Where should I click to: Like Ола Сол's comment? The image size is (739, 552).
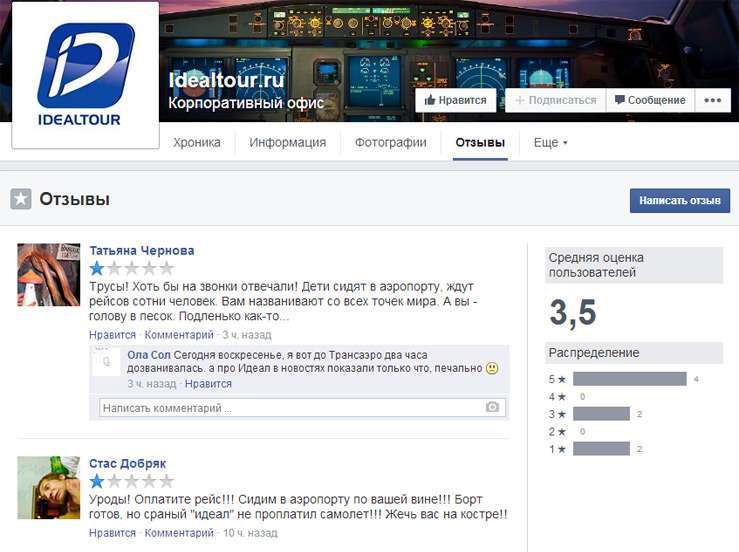point(208,384)
